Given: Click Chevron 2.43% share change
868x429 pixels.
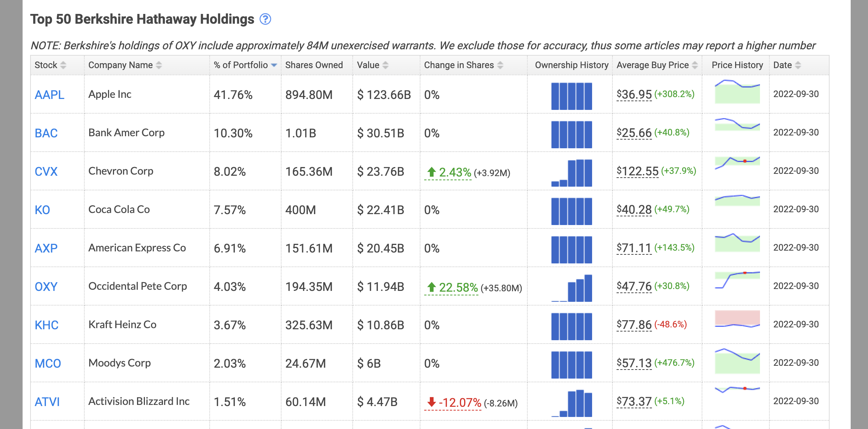Looking at the screenshot, I should tap(448, 173).
